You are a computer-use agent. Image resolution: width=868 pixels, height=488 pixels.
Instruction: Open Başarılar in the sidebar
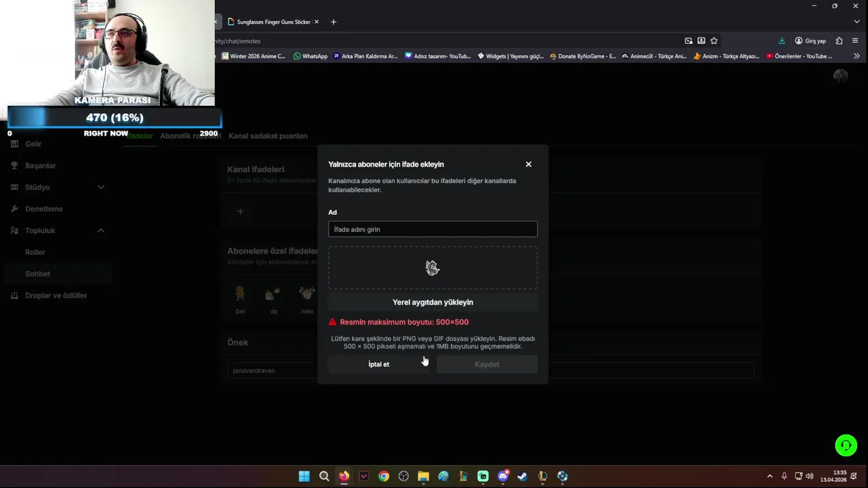coord(40,165)
